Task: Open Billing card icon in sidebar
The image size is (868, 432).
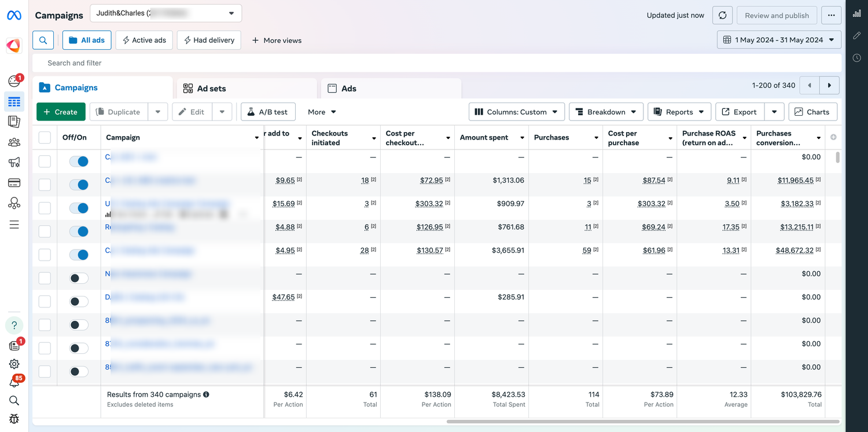Action: [14, 183]
